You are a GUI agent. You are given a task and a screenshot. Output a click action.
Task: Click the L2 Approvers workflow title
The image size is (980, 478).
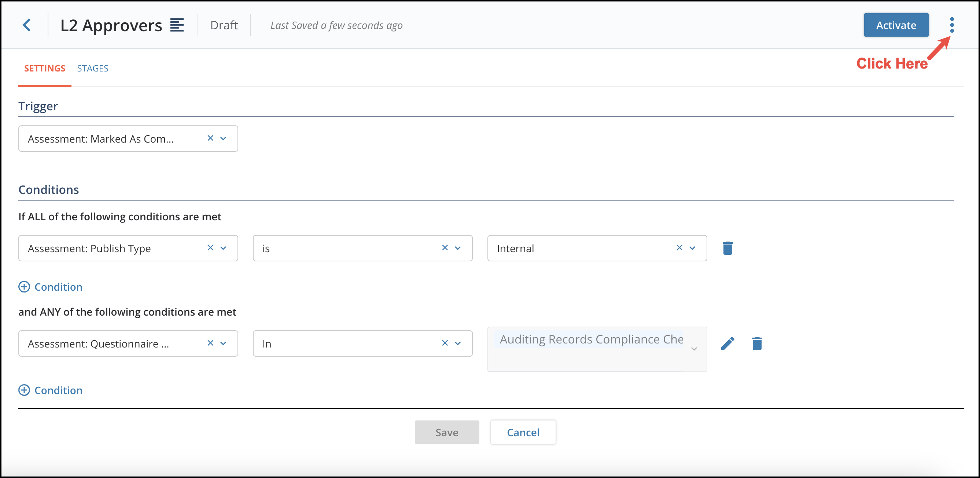pos(111,26)
